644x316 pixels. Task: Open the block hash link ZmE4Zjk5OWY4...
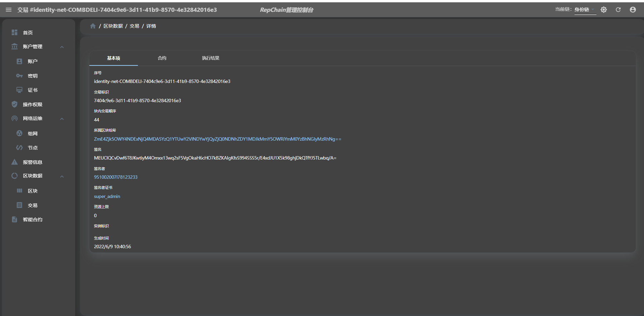click(x=217, y=139)
